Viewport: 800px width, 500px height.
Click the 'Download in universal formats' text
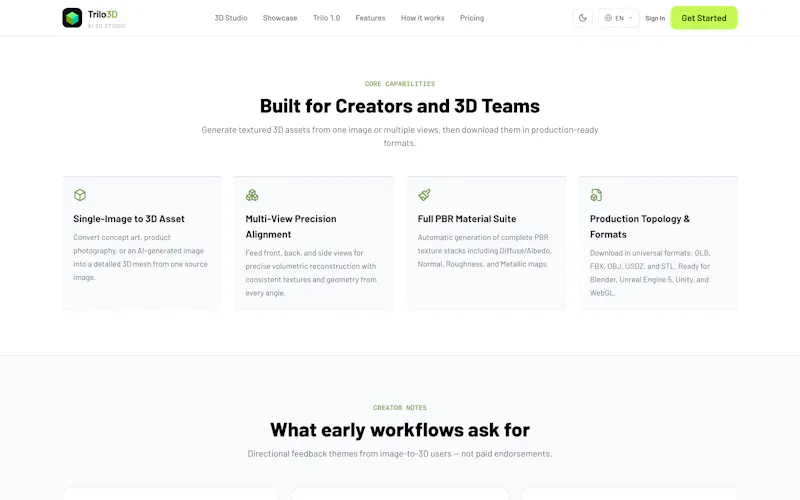650,273
